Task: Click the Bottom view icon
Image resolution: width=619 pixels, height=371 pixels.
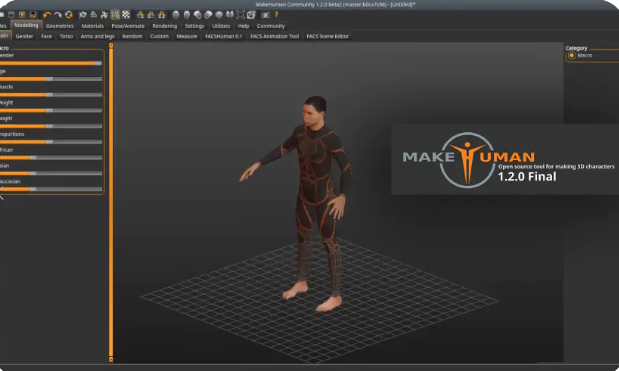Action: pos(230,15)
